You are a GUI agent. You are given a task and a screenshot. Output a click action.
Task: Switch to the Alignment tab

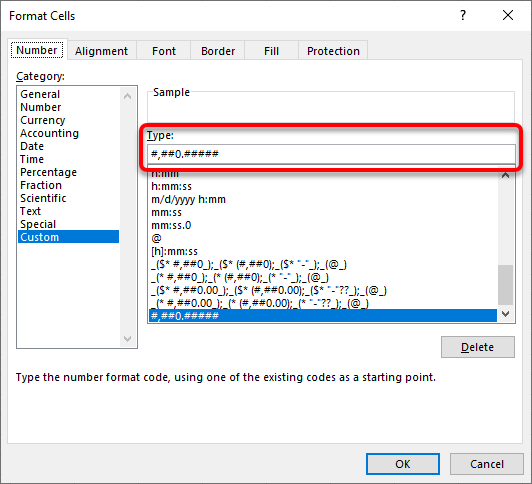101,51
